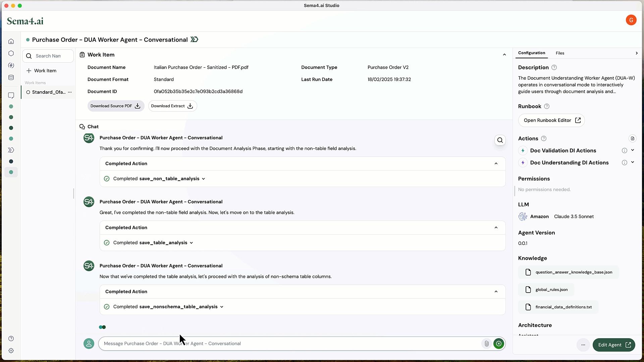This screenshot has width=644, height=362.
Task: Collapse Completed Action for save_non_table_analysis
Action: 496,164
